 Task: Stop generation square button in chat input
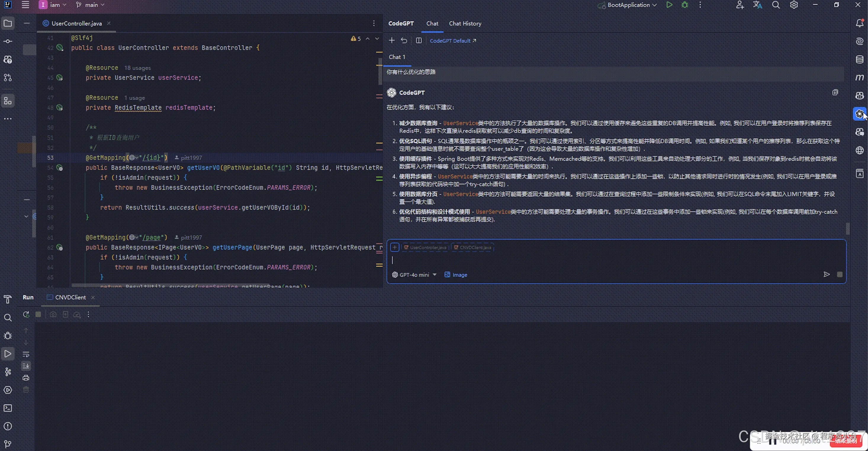point(840,275)
